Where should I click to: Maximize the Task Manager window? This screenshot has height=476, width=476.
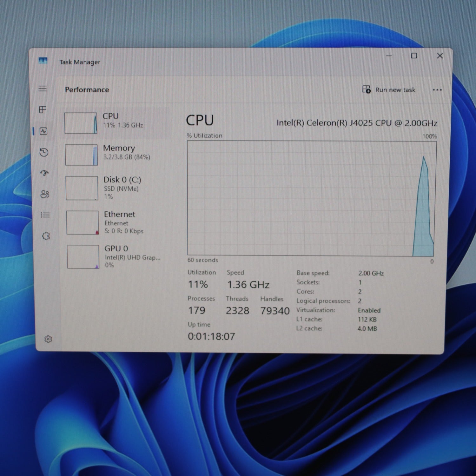(414, 56)
